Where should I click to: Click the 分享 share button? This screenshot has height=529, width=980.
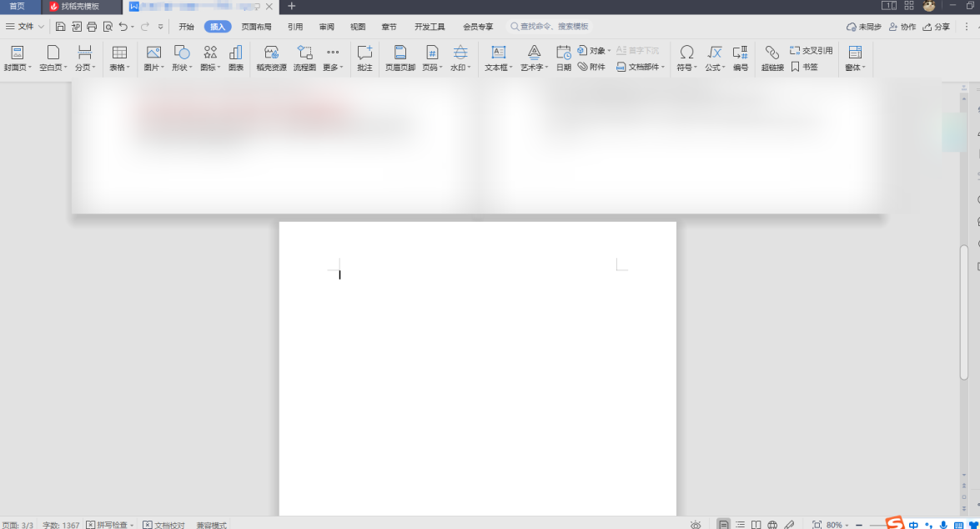coord(936,27)
